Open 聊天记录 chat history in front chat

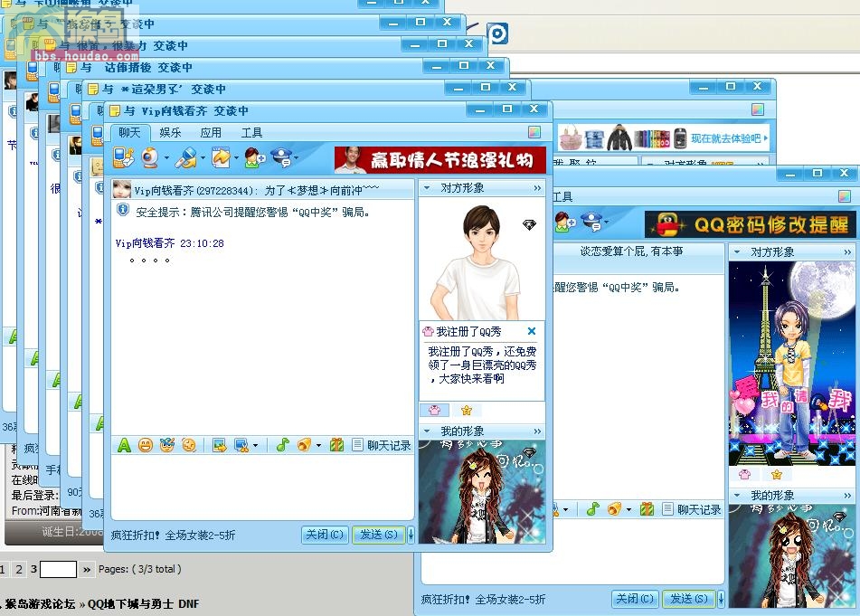coord(383,445)
